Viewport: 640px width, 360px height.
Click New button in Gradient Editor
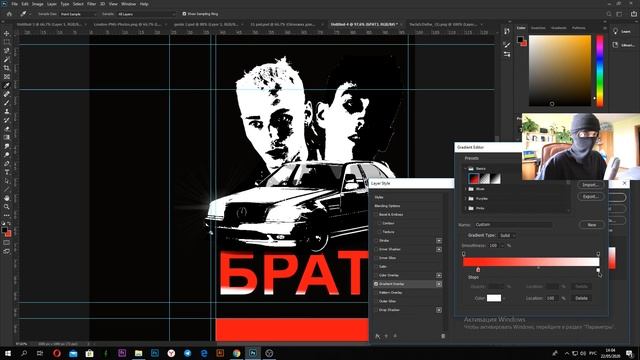pyautogui.click(x=591, y=225)
